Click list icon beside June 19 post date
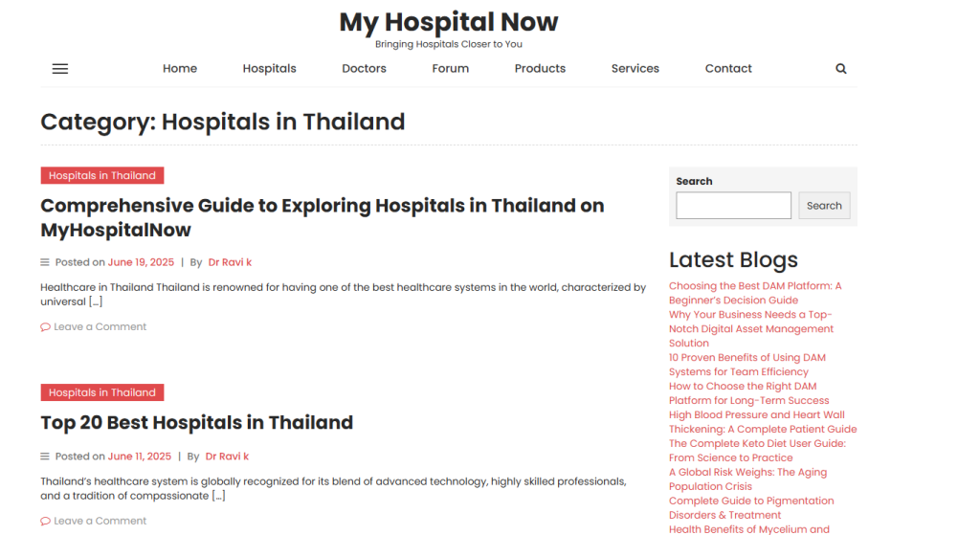Image resolution: width=980 pixels, height=535 pixels. pos(45,262)
